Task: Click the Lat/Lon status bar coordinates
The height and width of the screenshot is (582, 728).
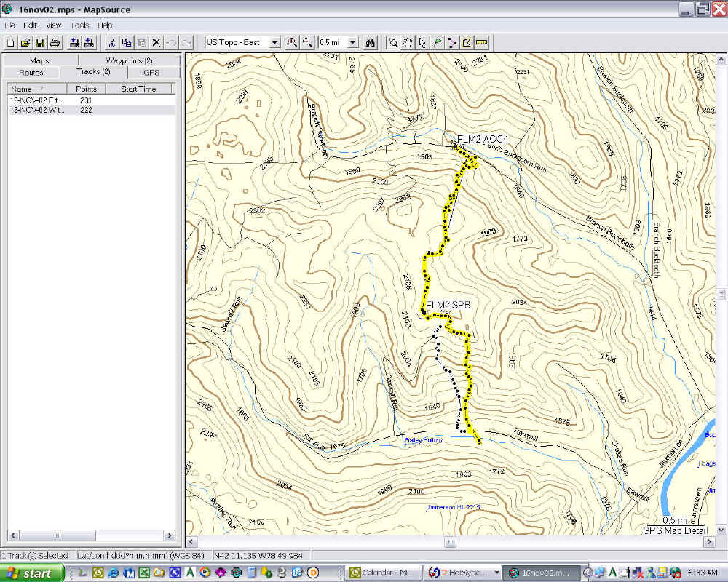Action: [x=261, y=556]
